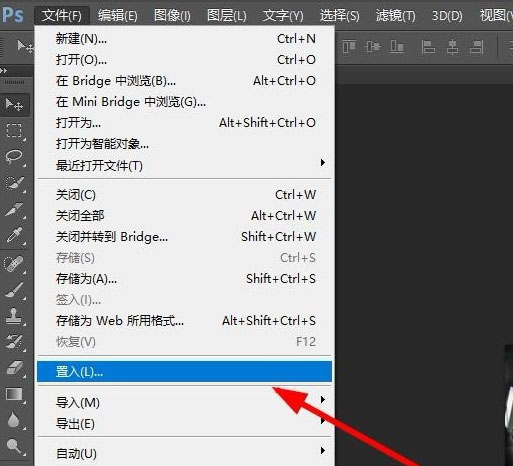Select the Spot Healing Brush tool

click(x=14, y=264)
